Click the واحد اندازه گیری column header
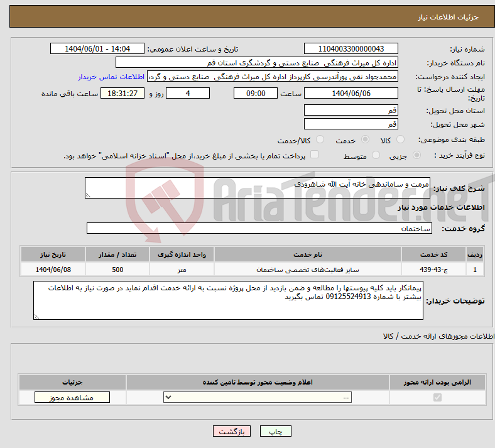The height and width of the screenshot is (448, 495). coord(182,254)
